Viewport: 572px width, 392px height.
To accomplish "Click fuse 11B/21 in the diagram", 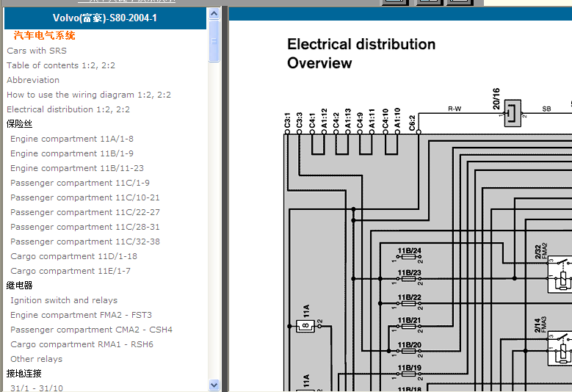I will 408,327.
